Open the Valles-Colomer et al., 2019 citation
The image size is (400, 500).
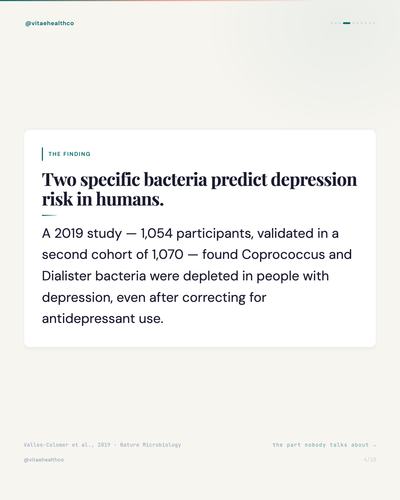[x=67, y=445]
